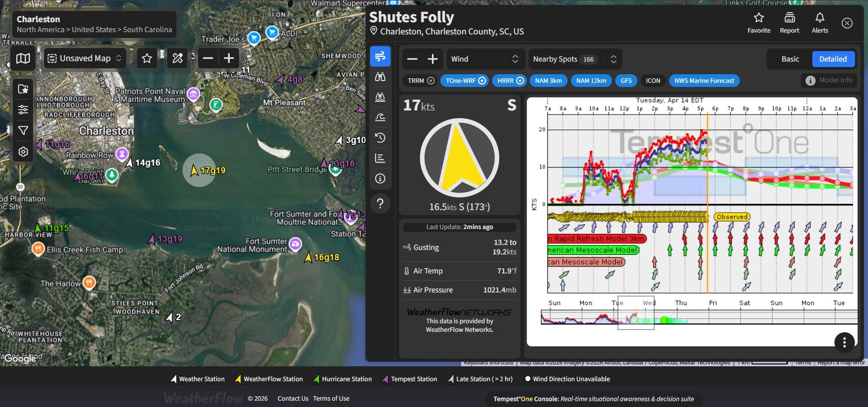Toggle the NWS Marine Forecast chip
The height and width of the screenshot is (407, 868).
(x=704, y=81)
